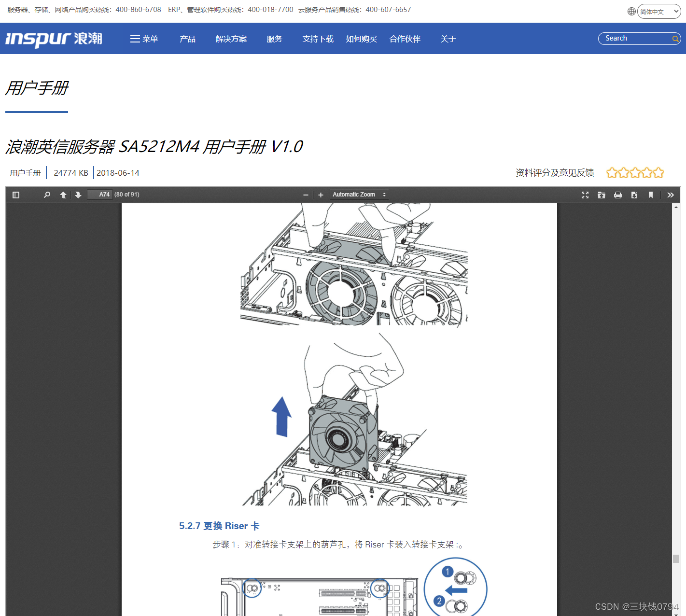Image resolution: width=686 pixels, height=616 pixels.
Task: Zoom out with the minus button
Action: [306, 195]
